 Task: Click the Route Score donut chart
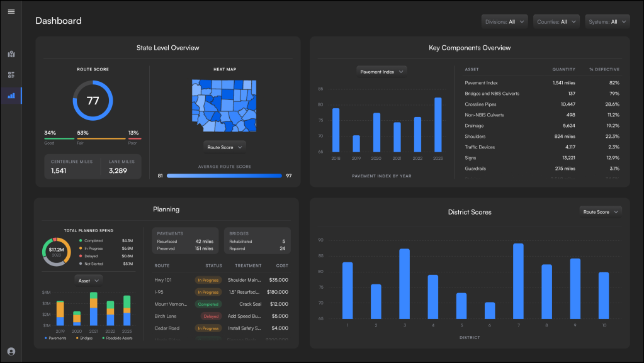click(x=93, y=99)
